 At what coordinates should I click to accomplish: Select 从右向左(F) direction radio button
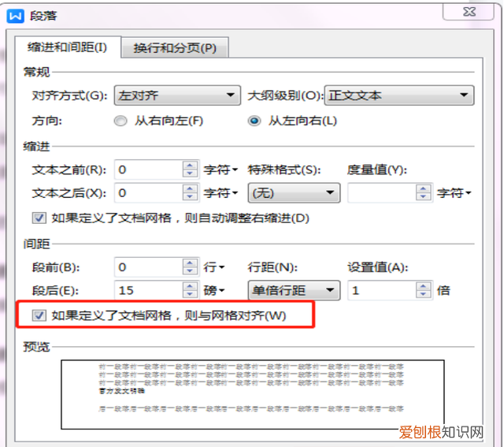coord(120,121)
